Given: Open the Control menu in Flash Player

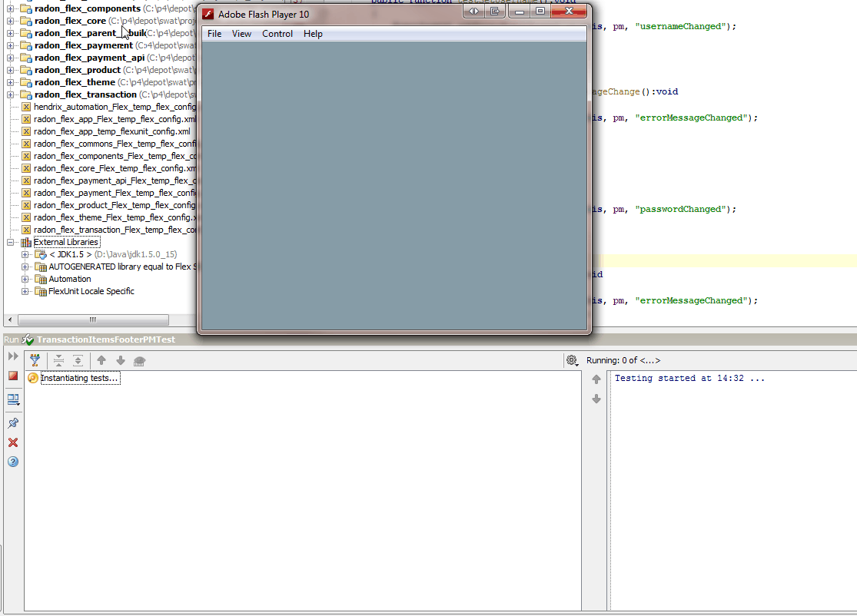Looking at the screenshot, I should (277, 33).
